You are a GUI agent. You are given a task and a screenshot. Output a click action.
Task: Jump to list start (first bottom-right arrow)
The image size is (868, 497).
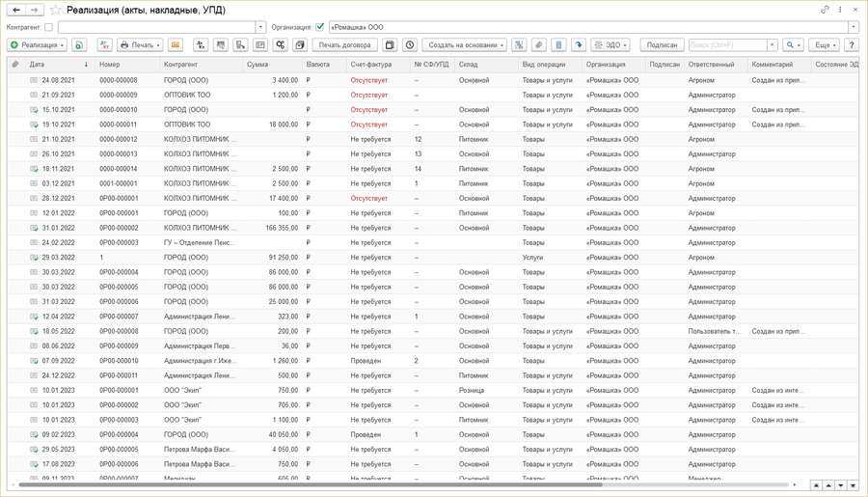pos(816,485)
